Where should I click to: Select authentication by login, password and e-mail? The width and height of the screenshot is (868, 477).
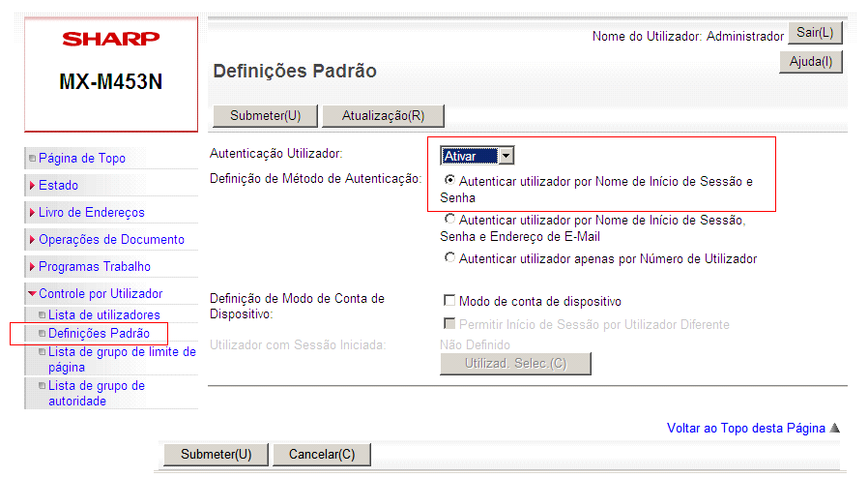coord(449,220)
